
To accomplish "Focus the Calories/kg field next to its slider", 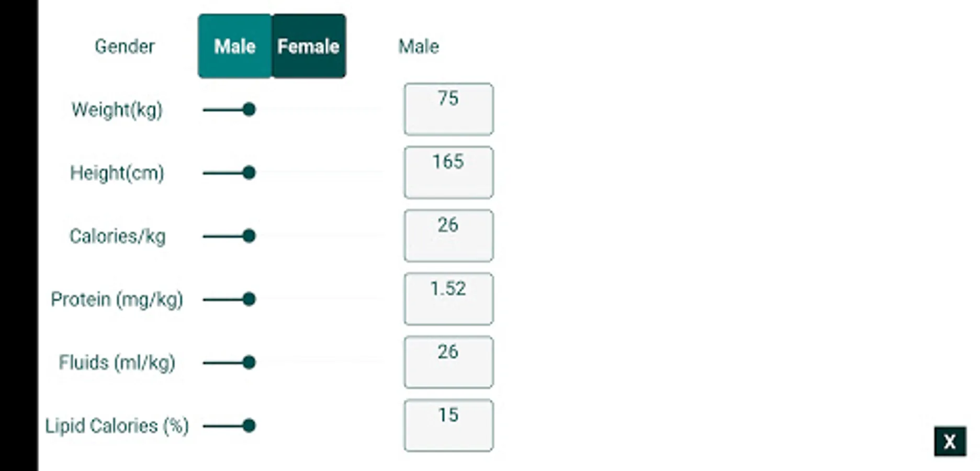I will 448,236.
